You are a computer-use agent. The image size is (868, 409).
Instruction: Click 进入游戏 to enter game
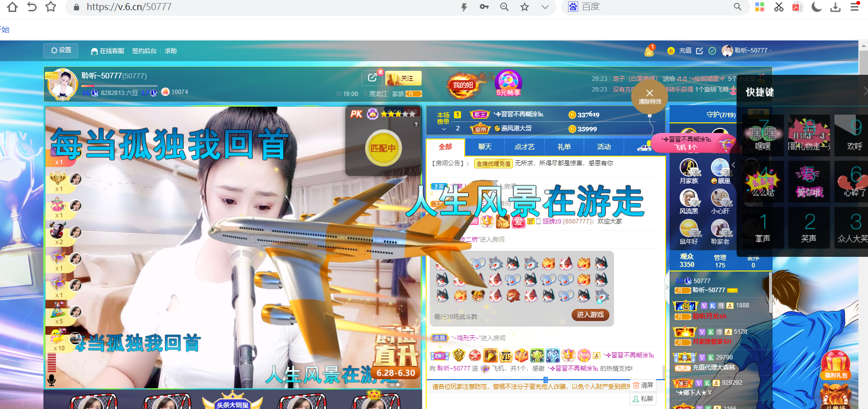click(x=590, y=314)
